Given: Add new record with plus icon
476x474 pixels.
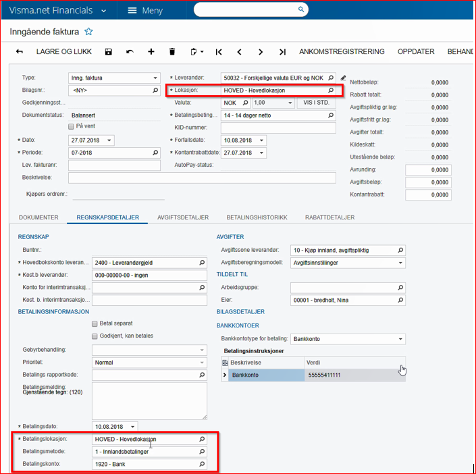Looking at the screenshot, I should click(151, 51).
